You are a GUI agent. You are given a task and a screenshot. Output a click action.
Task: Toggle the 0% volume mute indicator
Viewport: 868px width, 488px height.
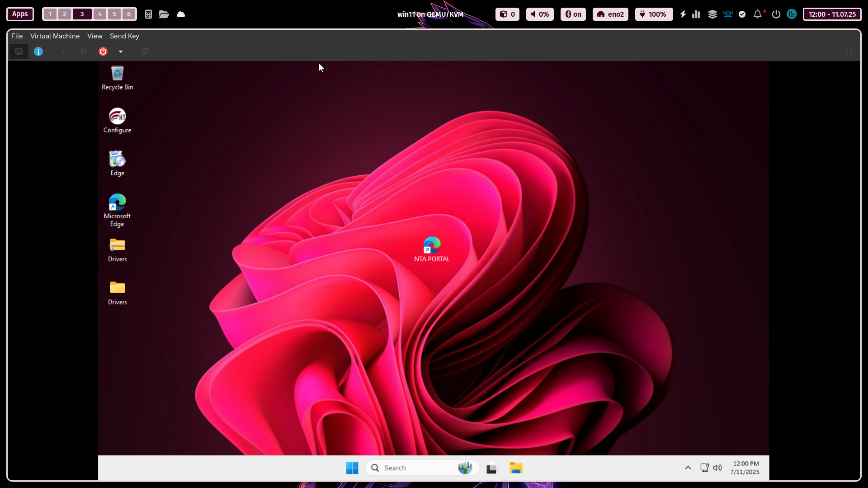tap(539, 14)
